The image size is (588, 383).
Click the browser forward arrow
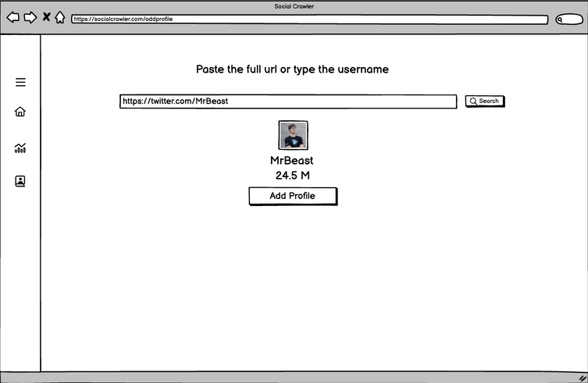(30, 17)
